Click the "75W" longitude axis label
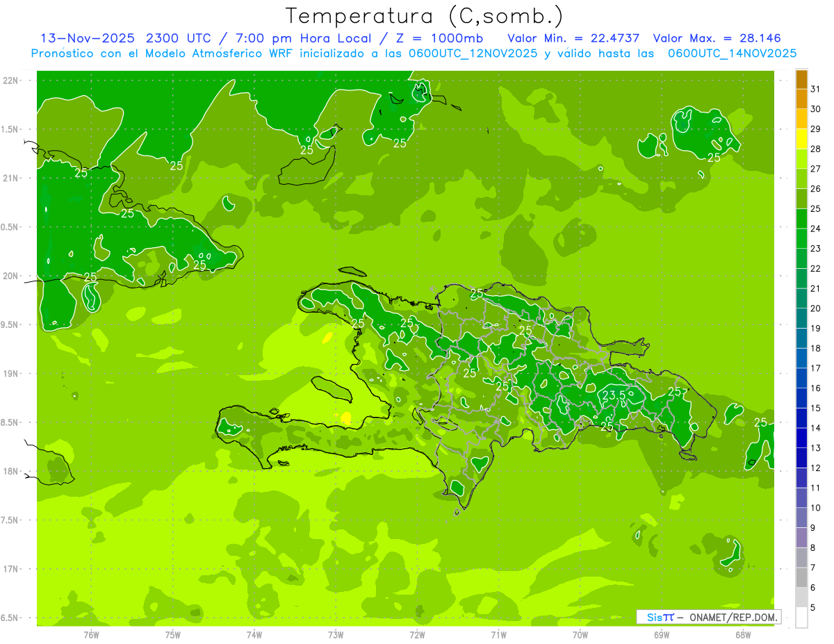The image size is (834, 644). (173, 634)
